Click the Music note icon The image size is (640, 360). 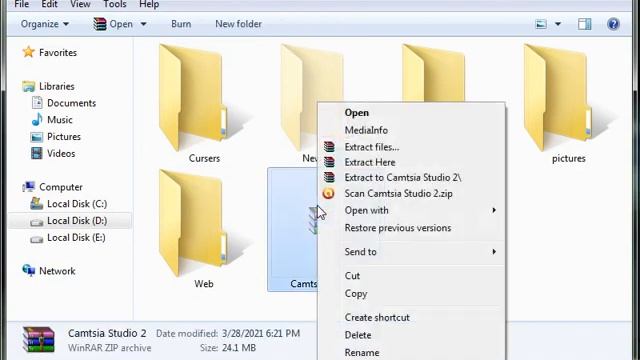pos(37,120)
